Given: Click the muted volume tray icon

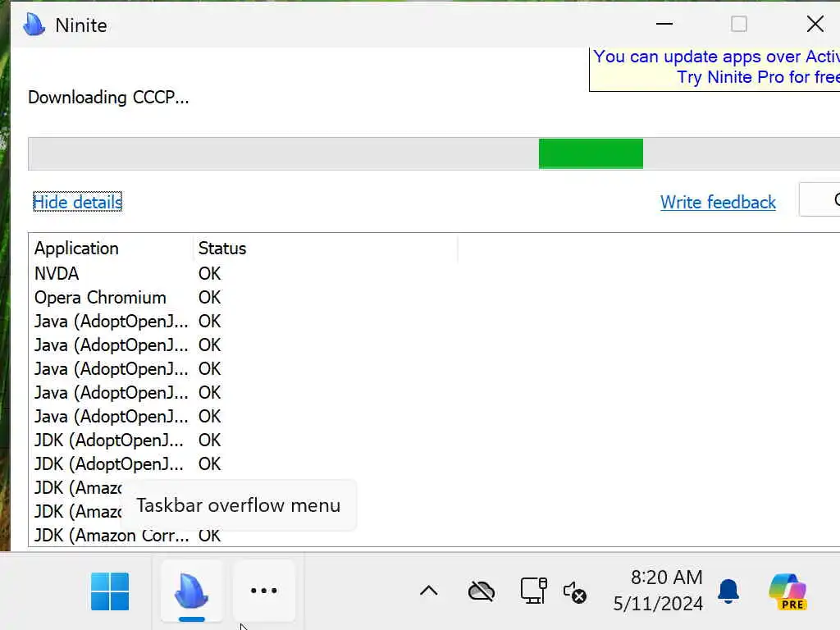Looking at the screenshot, I should tap(575, 592).
